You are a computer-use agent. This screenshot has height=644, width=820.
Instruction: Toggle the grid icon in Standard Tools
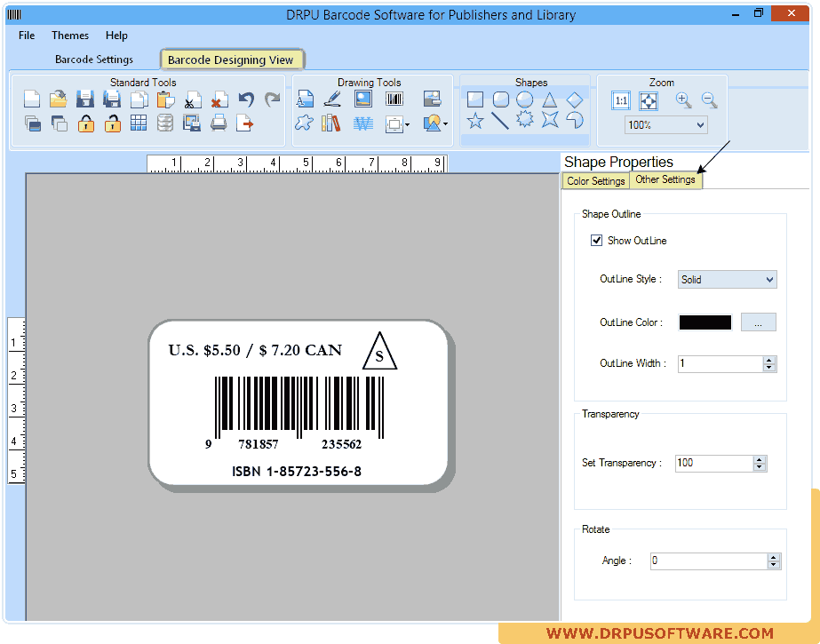pyautogui.click(x=139, y=123)
